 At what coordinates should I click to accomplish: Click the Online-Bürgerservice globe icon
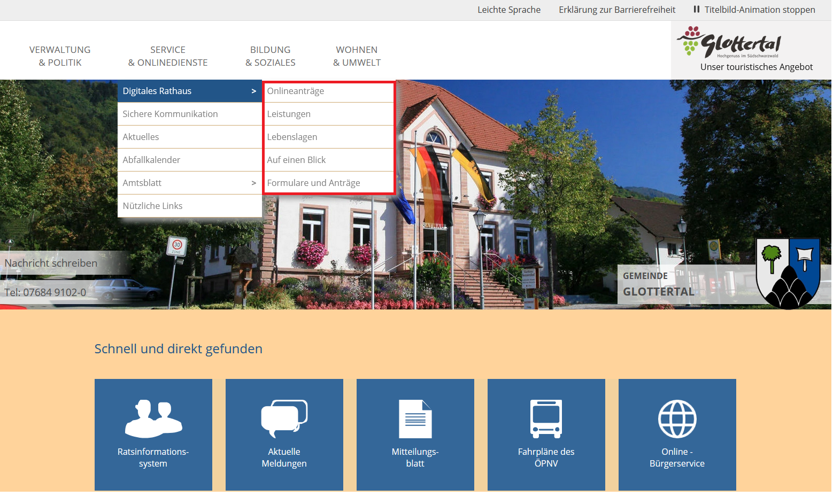[x=677, y=419]
